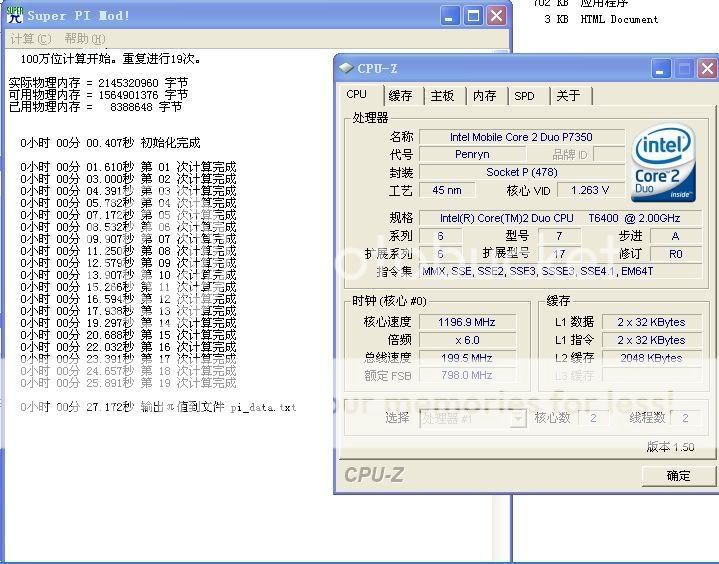
Task: Click the instruction set field with MMX, SSE
Action: coord(560,271)
